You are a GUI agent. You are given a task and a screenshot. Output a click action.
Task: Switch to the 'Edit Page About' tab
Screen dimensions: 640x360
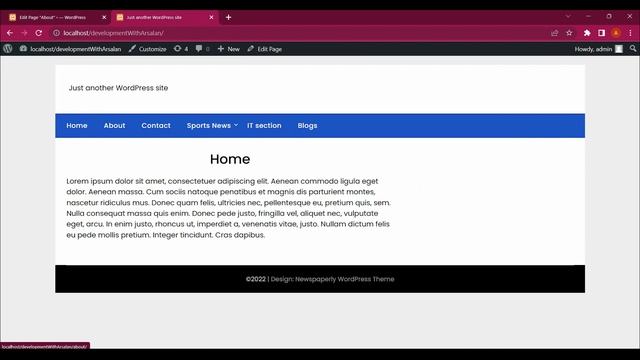[x=56, y=18]
